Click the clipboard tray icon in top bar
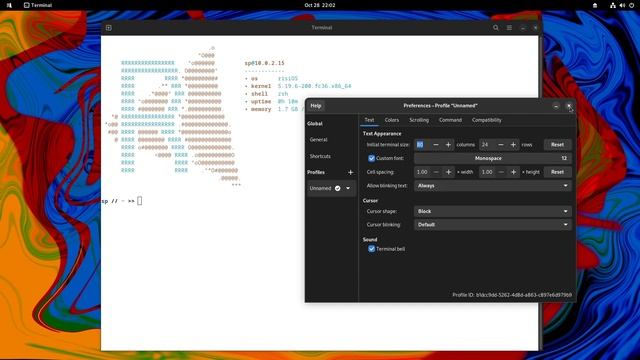The image size is (640, 360). (x=595, y=5)
